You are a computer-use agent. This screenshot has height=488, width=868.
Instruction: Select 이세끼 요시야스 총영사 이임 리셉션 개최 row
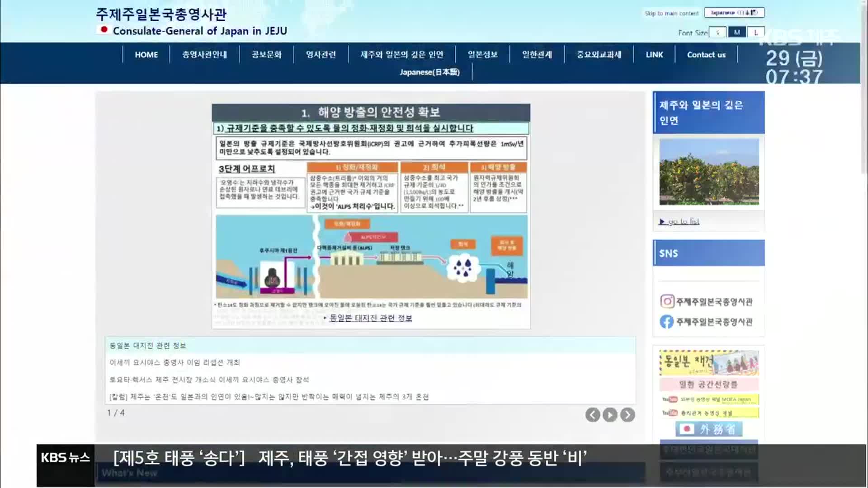370,362
